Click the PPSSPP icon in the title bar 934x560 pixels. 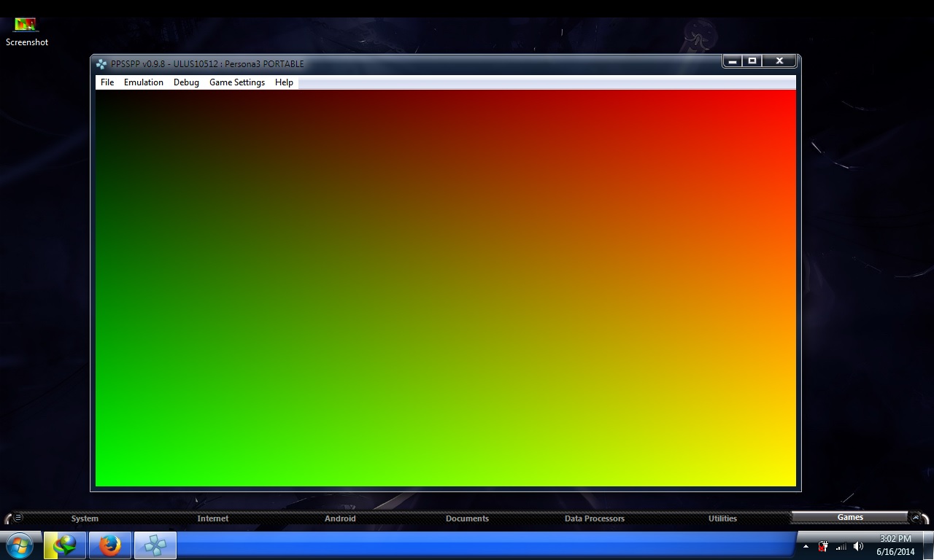pos(101,64)
